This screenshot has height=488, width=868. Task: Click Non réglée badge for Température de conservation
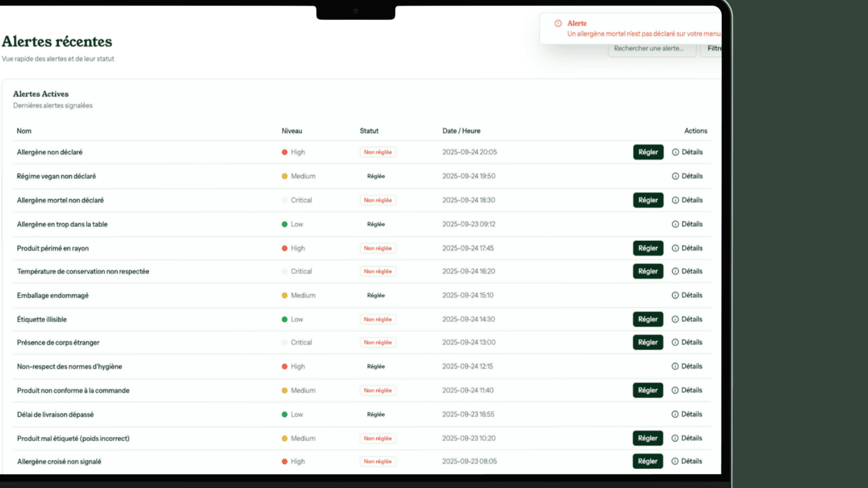coord(378,272)
